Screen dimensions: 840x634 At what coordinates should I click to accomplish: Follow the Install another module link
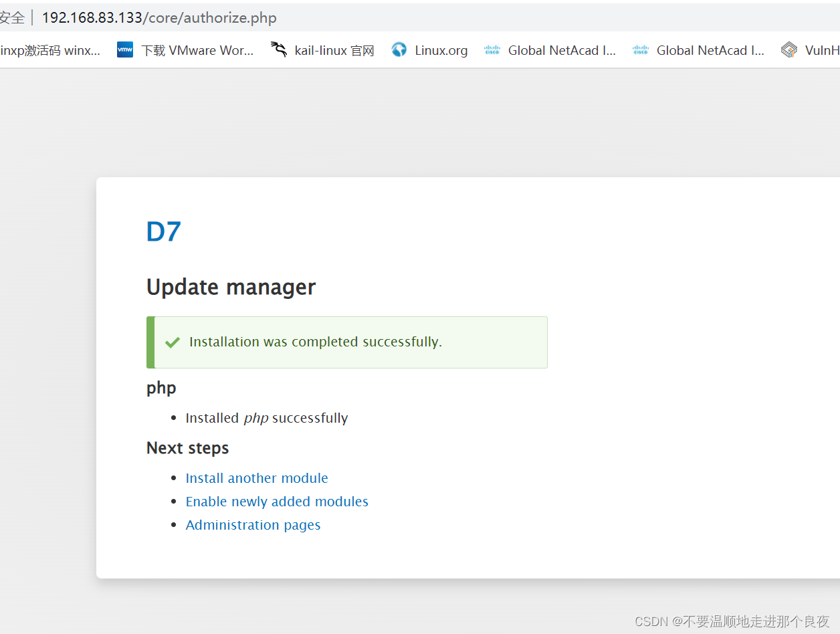point(257,478)
